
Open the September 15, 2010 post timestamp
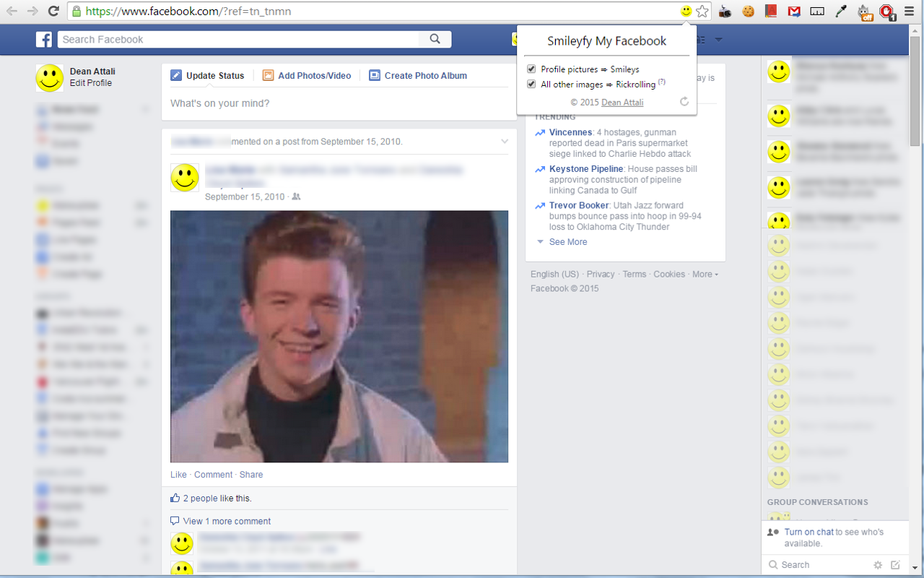click(x=245, y=197)
